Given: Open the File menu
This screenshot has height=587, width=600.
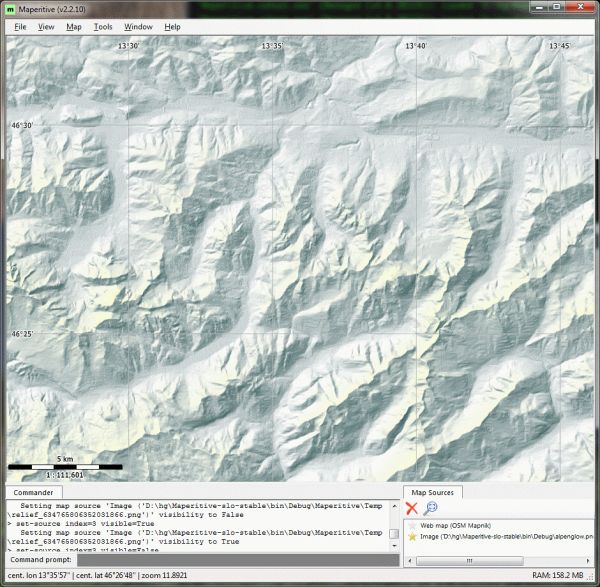Looking at the screenshot, I should click(x=20, y=27).
